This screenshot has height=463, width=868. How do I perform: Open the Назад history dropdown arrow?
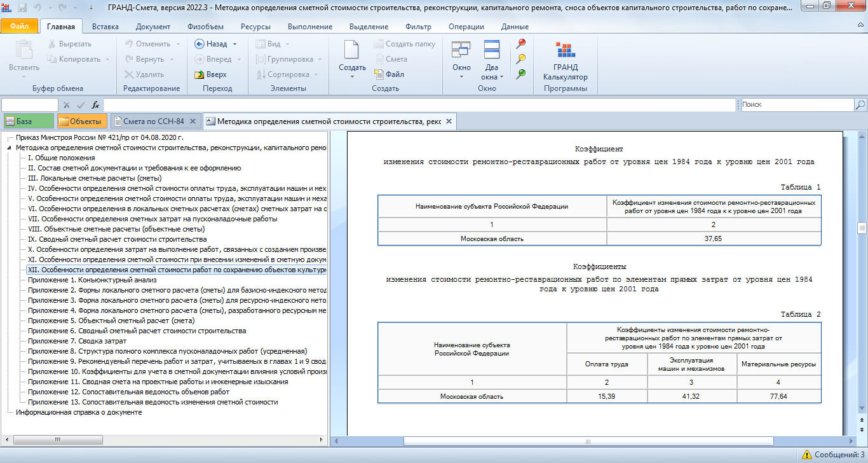tap(234, 44)
